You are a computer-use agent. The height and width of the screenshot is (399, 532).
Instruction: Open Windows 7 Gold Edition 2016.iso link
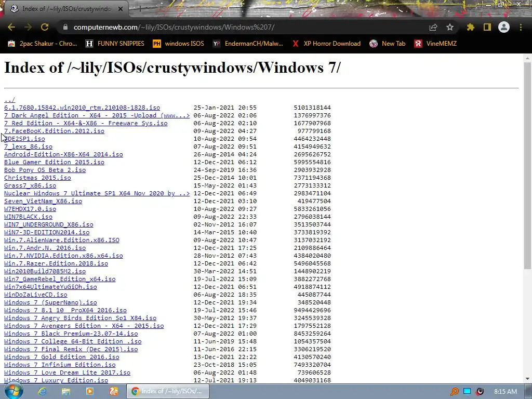tap(62, 357)
